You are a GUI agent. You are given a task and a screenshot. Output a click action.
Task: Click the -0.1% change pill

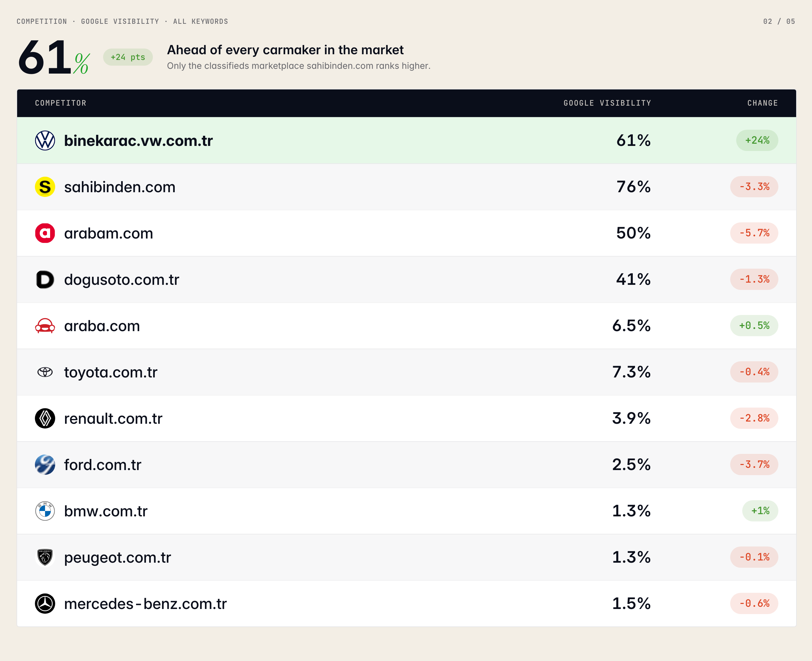tap(754, 557)
